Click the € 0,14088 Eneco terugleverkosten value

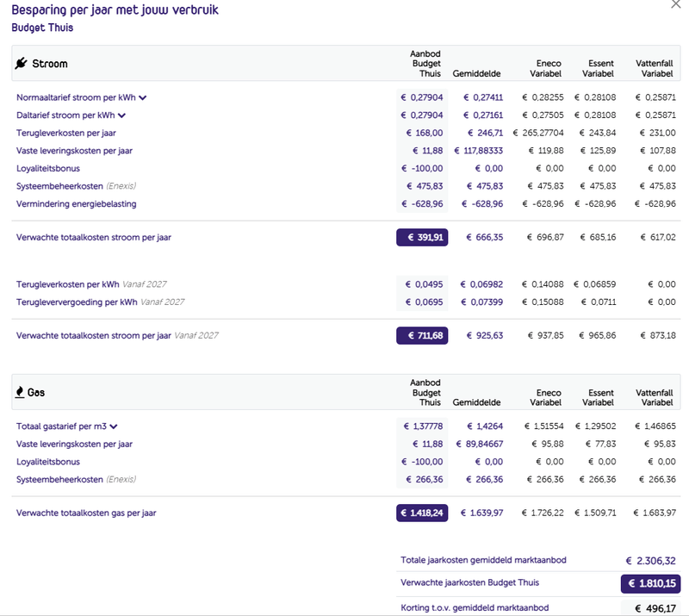543,284
